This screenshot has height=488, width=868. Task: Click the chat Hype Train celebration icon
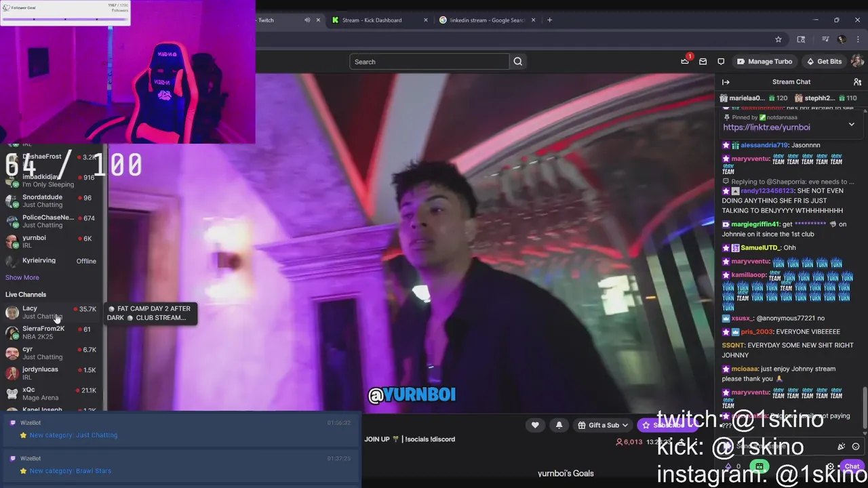click(x=841, y=447)
